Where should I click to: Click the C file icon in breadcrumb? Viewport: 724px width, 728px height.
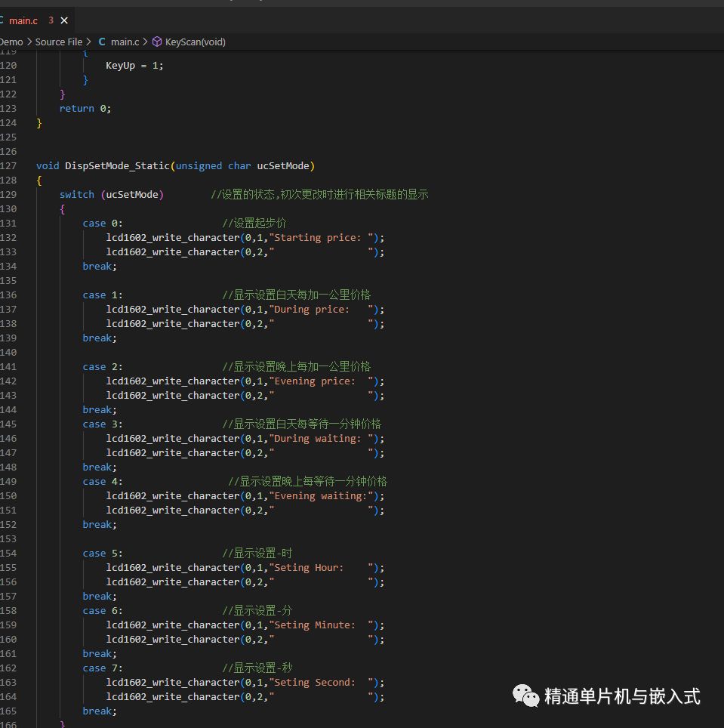point(102,42)
